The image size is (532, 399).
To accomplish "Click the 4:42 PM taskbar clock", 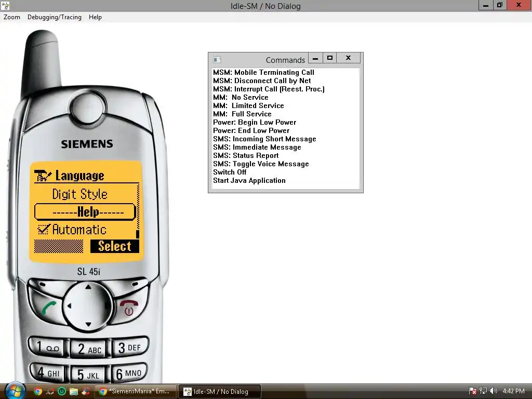I will coord(513,391).
